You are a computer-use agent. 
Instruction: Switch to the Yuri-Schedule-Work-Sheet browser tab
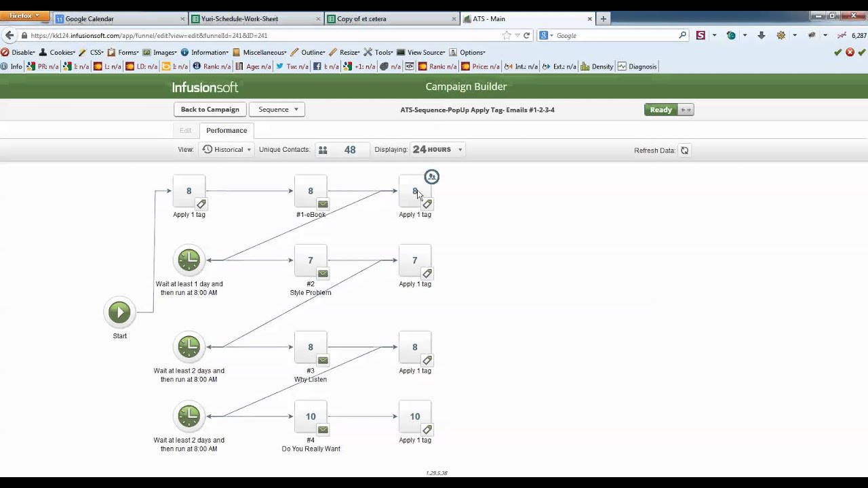256,19
